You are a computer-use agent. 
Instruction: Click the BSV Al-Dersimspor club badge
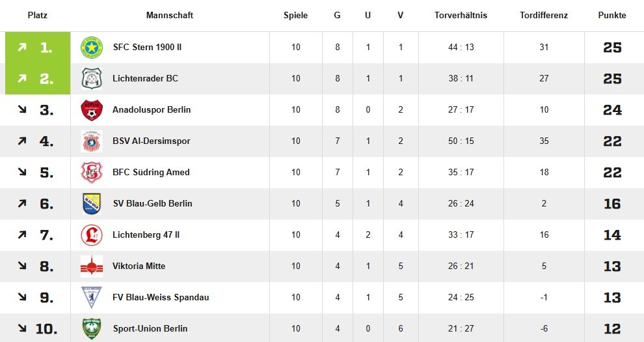91,141
